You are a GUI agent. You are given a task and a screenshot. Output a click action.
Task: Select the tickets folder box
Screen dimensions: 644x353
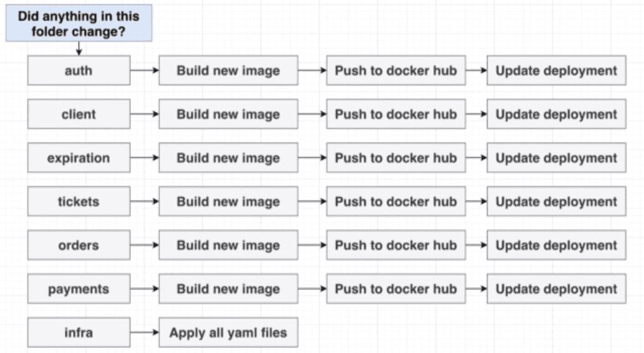tap(79, 202)
